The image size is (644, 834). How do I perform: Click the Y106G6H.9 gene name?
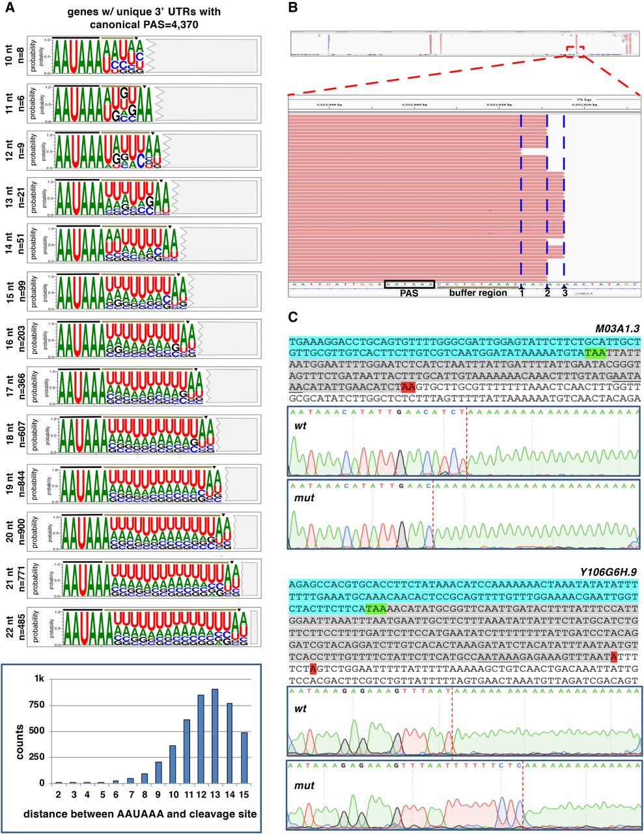[610, 573]
